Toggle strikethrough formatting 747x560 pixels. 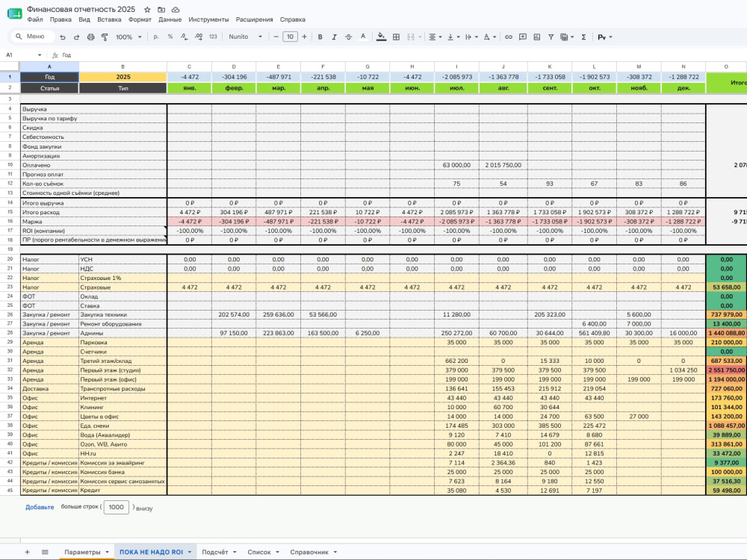tap(348, 37)
